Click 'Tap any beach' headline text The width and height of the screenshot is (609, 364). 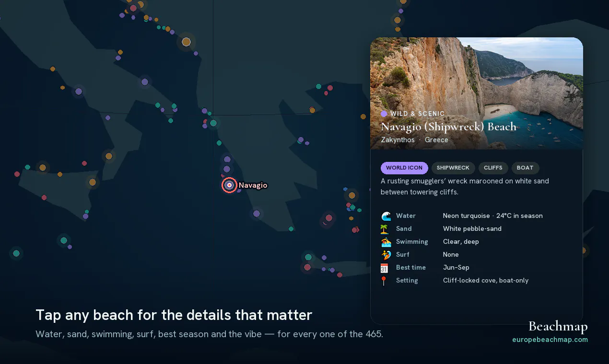click(x=174, y=315)
